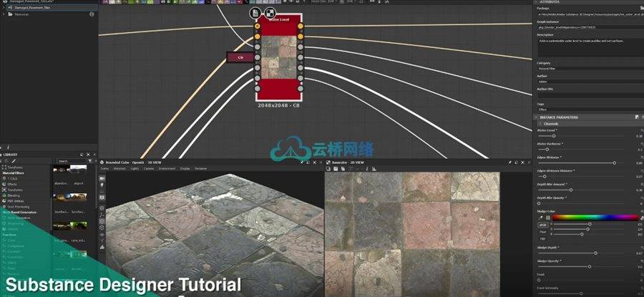Click the checker icon above Water Level node

point(270,13)
